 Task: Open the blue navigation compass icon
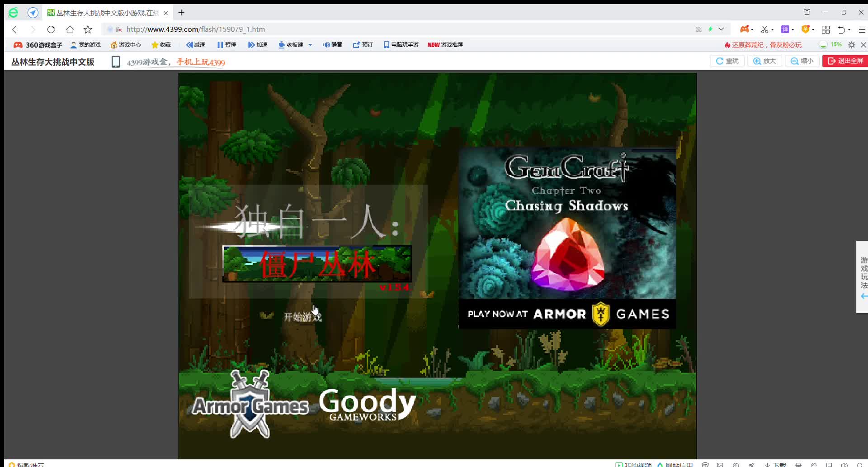tap(33, 13)
